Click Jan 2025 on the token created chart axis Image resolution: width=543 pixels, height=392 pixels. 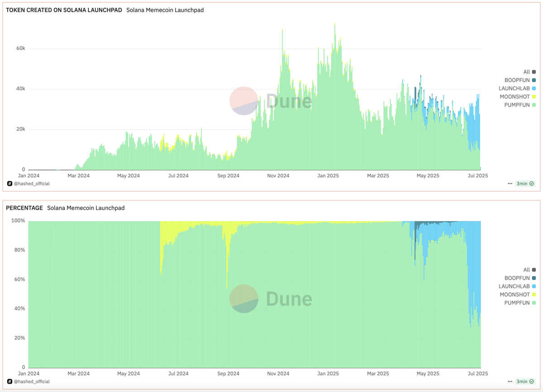click(328, 176)
